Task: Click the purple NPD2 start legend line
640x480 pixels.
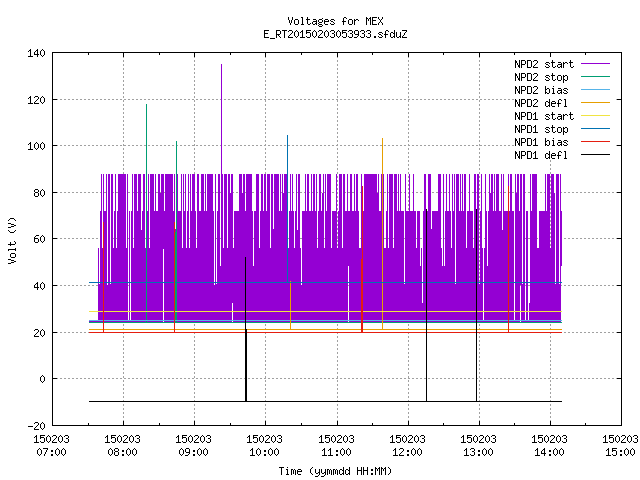Action: coord(595,64)
